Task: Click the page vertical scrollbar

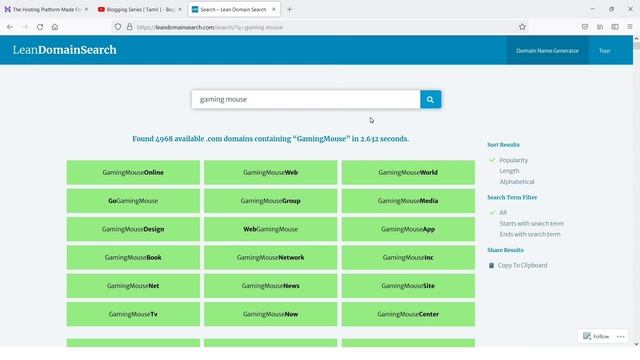Action: pyautogui.click(x=636, y=191)
